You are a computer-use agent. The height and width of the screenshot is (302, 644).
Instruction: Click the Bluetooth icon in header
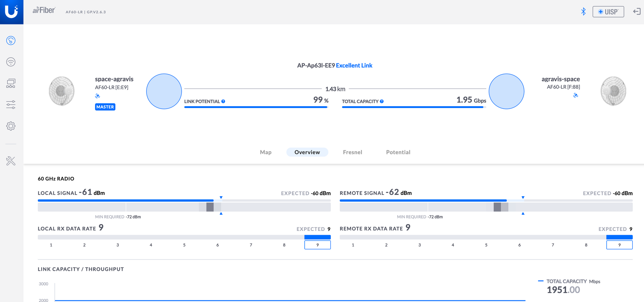click(583, 12)
